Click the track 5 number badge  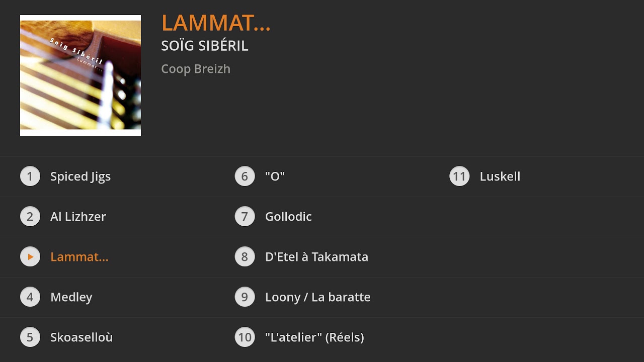tap(30, 337)
